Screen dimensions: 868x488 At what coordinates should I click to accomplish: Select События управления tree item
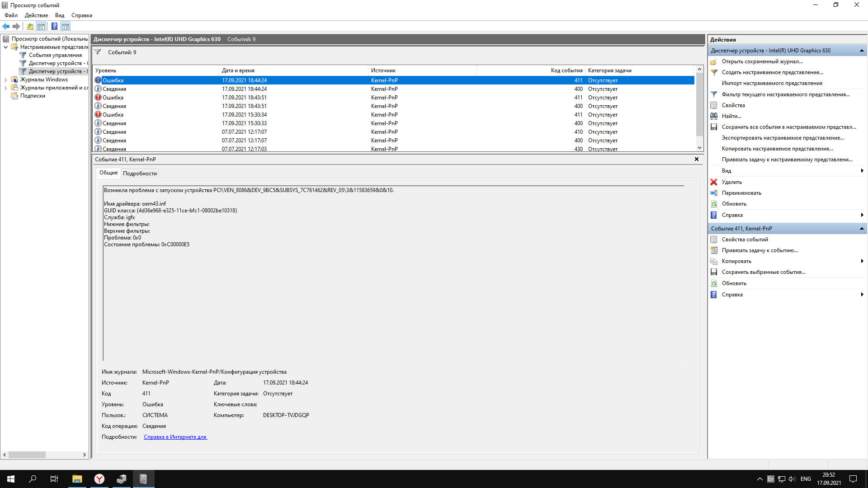(x=55, y=55)
